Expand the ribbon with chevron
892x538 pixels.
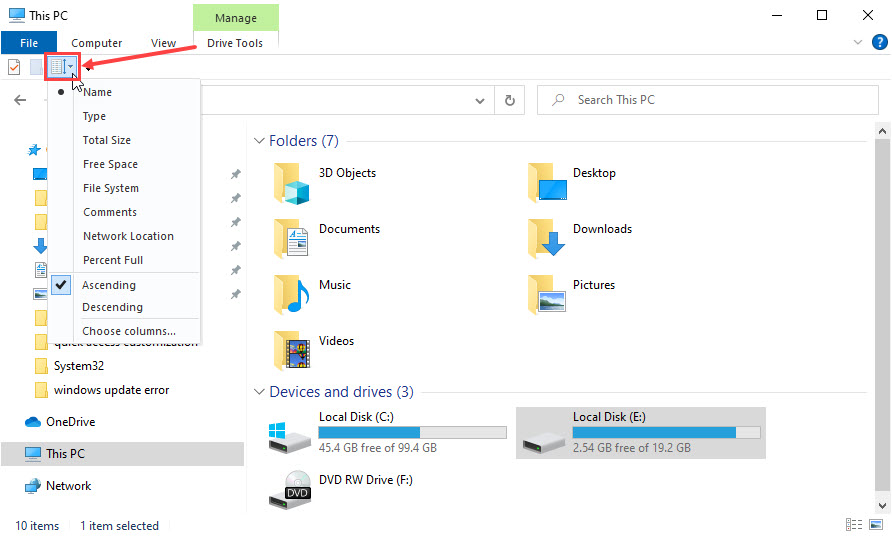tap(858, 42)
